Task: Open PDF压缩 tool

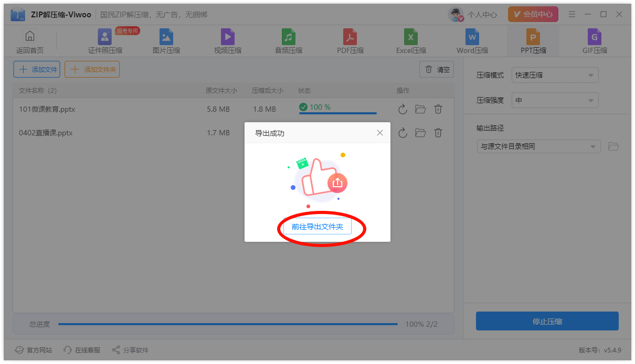Action: pos(350,42)
